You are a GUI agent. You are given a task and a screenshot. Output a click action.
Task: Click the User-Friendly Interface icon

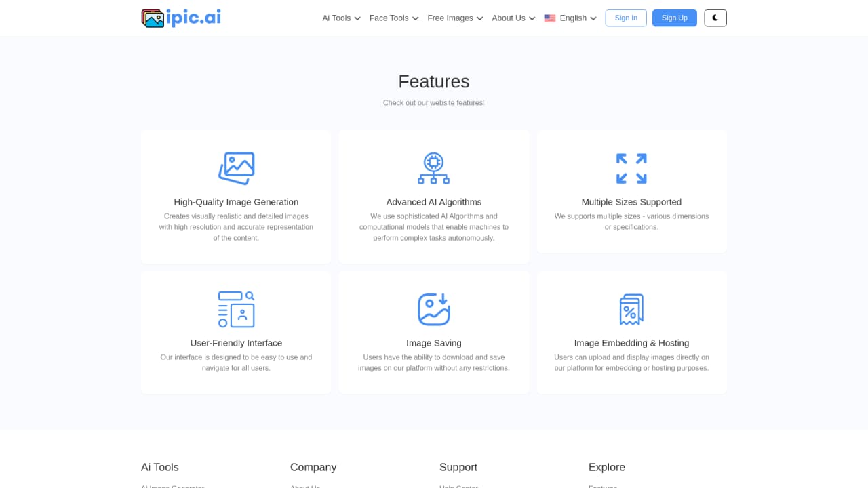236,310
